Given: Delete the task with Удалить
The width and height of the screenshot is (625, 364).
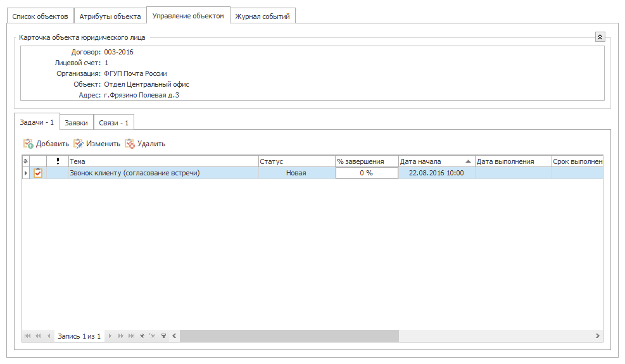Looking at the screenshot, I should tap(144, 144).
